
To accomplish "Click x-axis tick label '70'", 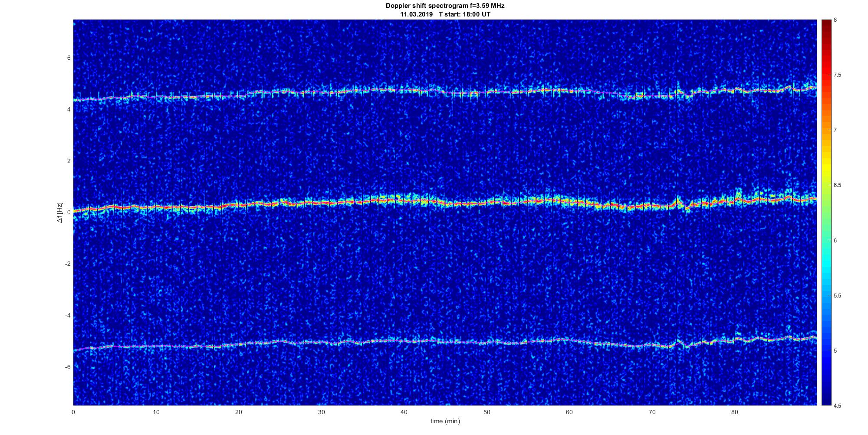I will point(652,412).
